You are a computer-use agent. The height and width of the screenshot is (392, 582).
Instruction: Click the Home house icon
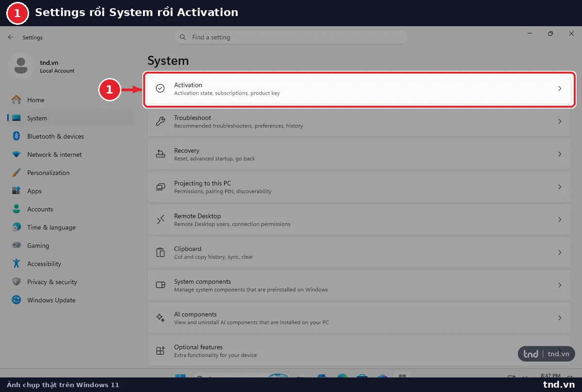click(16, 99)
